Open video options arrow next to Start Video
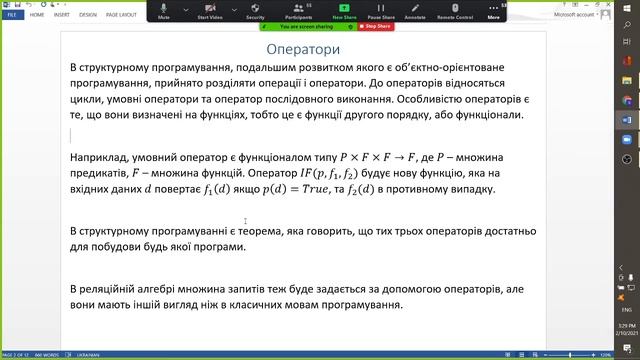 pyautogui.click(x=234, y=9)
